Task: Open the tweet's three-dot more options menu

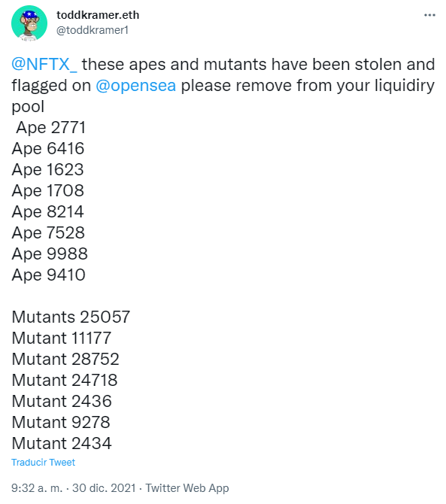Action: click(x=429, y=15)
